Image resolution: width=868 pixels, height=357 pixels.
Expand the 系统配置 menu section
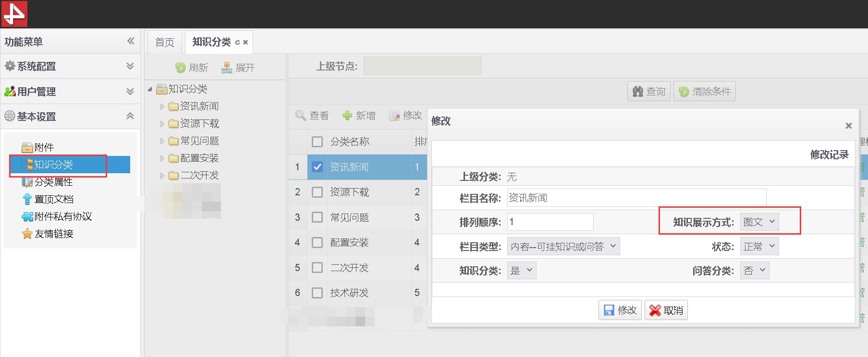pos(130,66)
